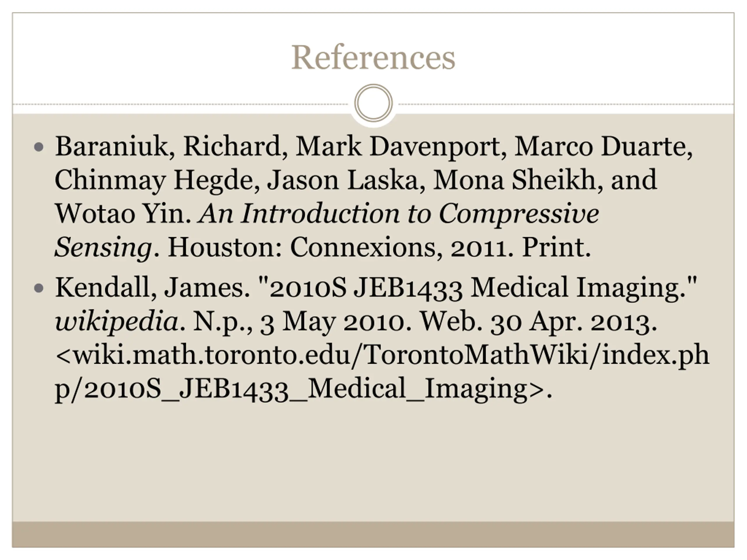
Task: Click the italic title An Introduction to Compressive
Action: [399, 214]
